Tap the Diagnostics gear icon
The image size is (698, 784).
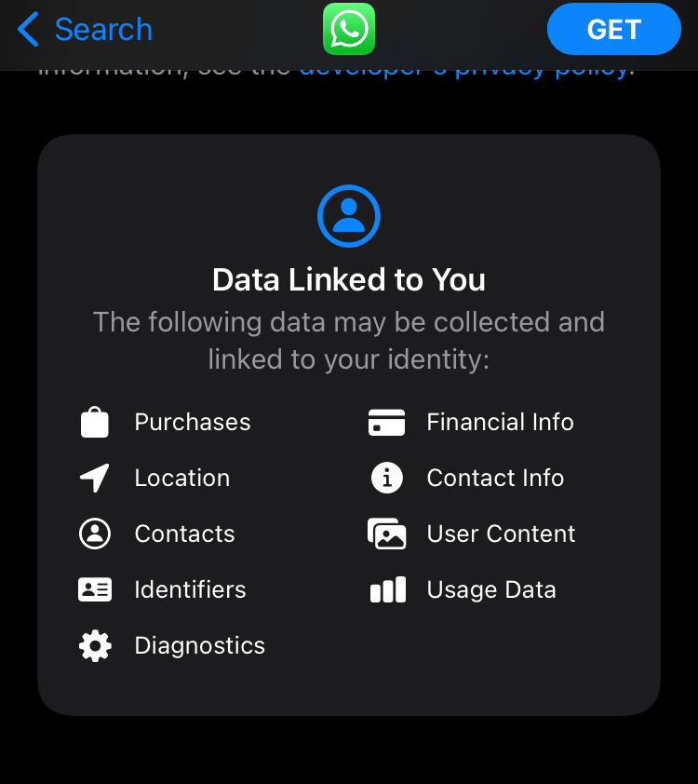click(95, 645)
